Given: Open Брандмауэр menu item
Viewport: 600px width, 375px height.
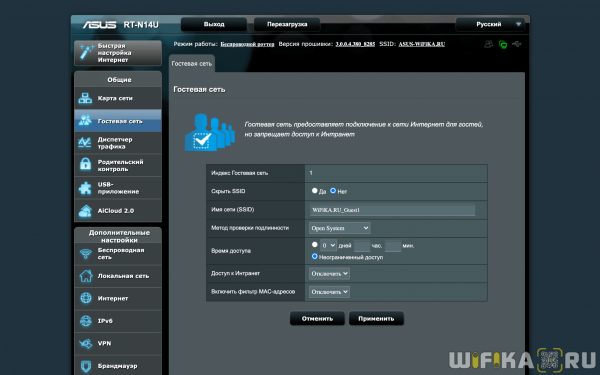Looking at the screenshot, I should 118,366.
